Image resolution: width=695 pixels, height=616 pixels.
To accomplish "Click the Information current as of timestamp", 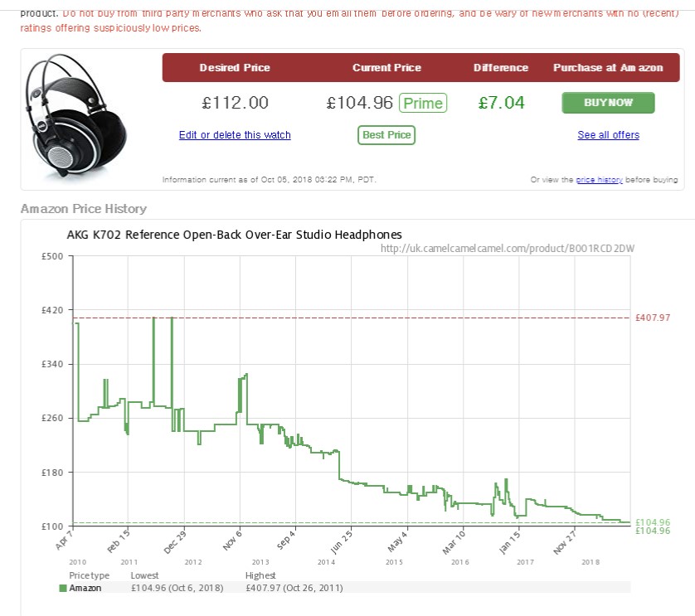I will pos(269,180).
